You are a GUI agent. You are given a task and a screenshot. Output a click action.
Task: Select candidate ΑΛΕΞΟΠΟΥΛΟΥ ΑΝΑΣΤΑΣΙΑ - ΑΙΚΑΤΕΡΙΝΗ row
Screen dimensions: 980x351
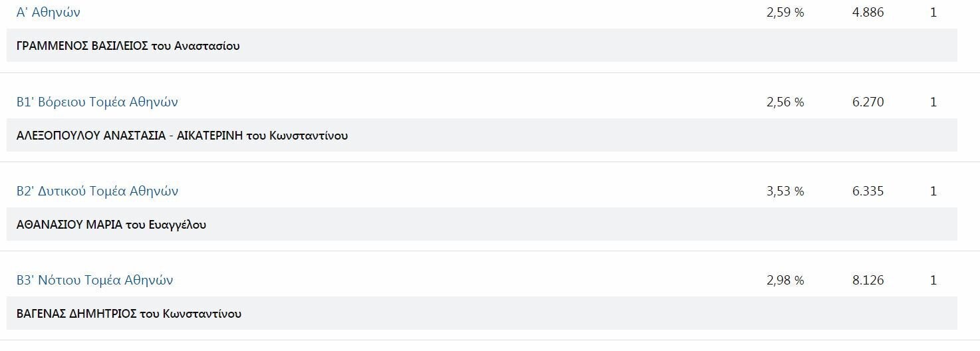coord(482,135)
